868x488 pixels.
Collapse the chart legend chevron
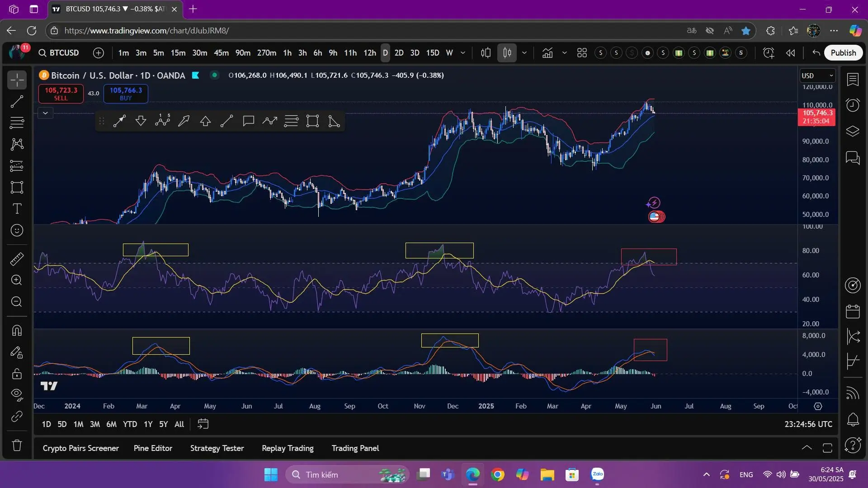(46, 113)
